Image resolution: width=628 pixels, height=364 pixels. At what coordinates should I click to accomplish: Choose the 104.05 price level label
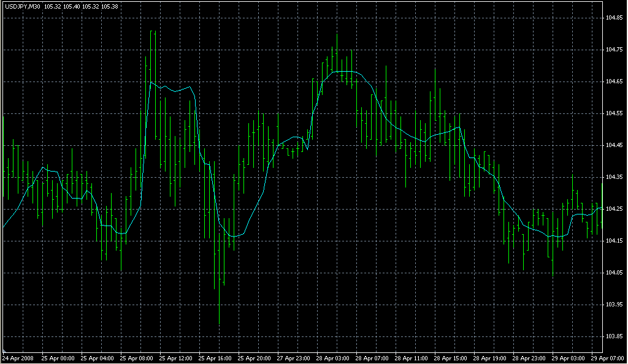click(614, 273)
